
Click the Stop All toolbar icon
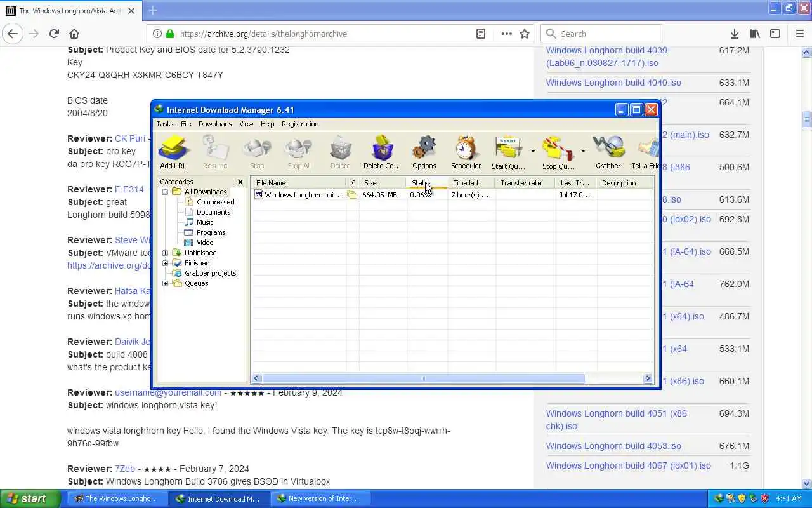point(299,152)
